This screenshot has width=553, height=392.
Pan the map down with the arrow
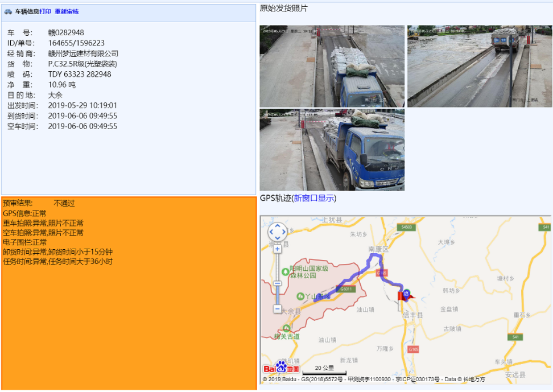[x=278, y=238]
